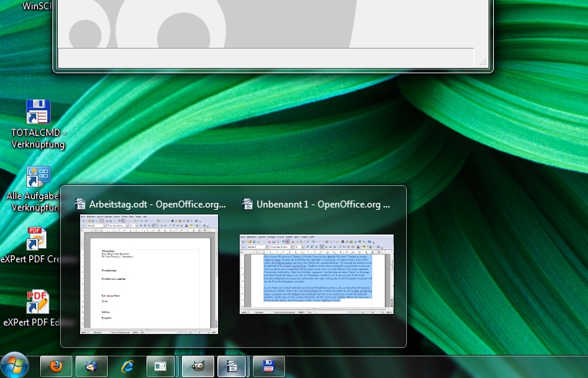Select the eXPert PDF Creator desktop icon
This screenshot has height=378, width=588.
[38, 240]
